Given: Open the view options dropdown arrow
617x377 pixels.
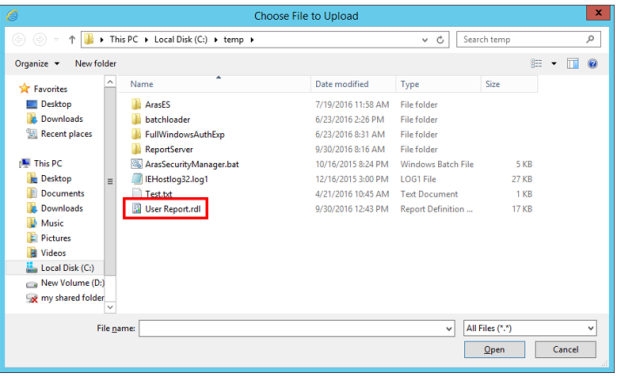Looking at the screenshot, I should 554,63.
